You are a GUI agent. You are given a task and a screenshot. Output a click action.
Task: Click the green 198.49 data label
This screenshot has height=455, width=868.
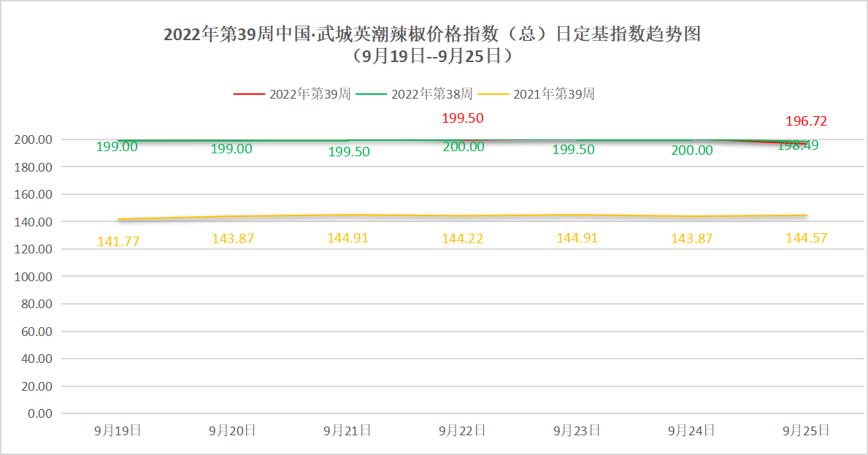(x=798, y=146)
